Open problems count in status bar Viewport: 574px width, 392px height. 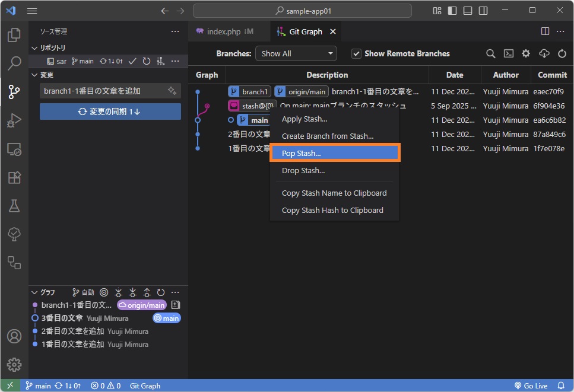pyautogui.click(x=106, y=386)
